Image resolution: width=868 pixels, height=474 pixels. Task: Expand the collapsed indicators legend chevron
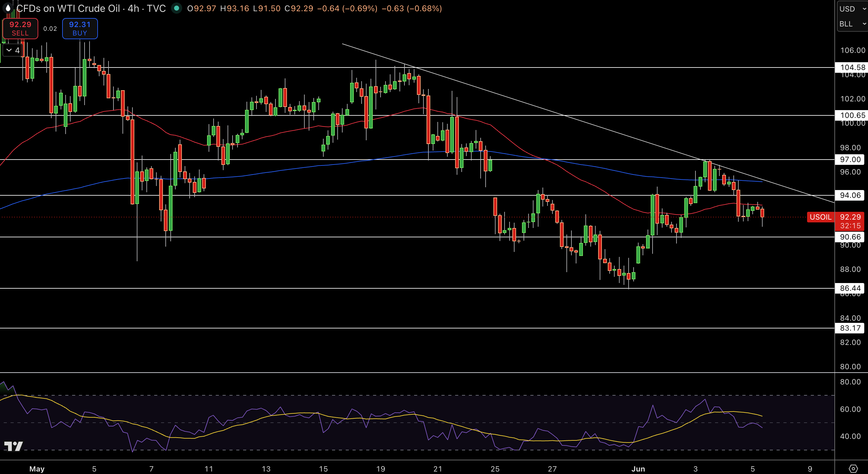pos(9,50)
